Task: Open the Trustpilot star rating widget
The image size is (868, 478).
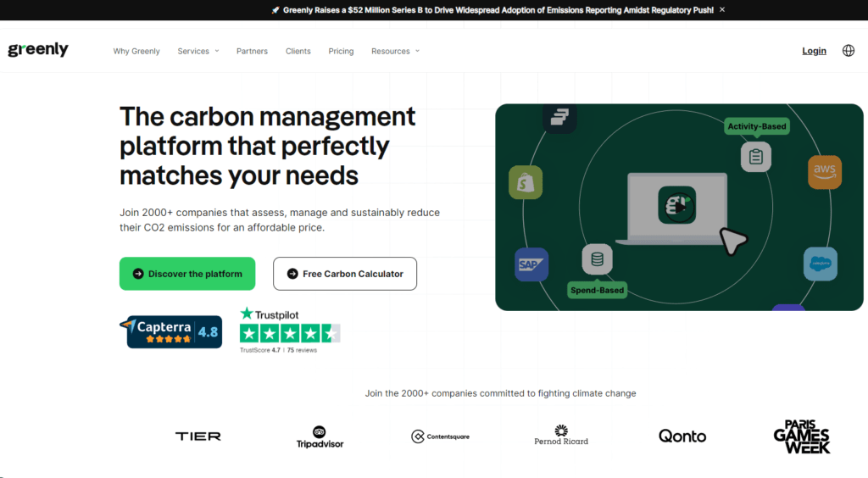Action: pos(290,331)
